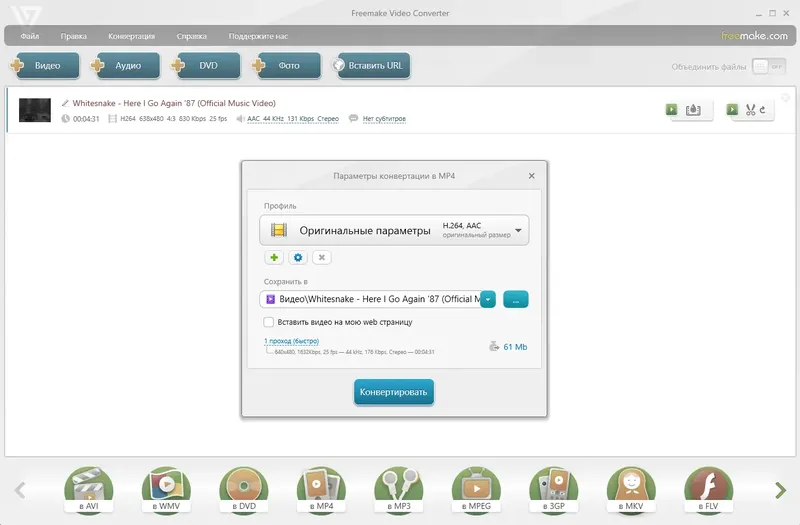Check Вставить видео на мою web страницу
The image size is (800, 525).
tap(268, 322)
